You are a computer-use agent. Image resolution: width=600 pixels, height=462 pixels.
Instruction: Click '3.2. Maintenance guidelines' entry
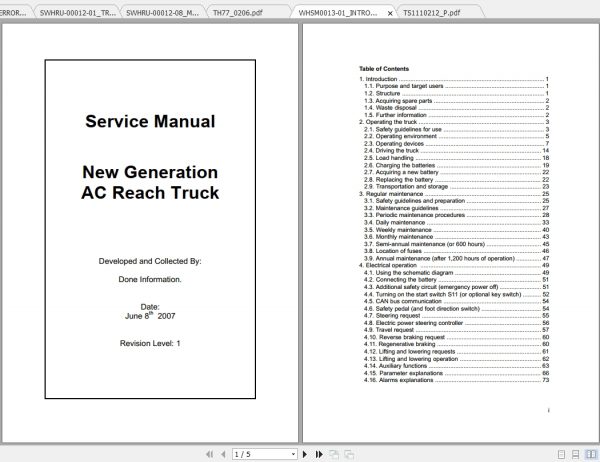click(457, 208)
